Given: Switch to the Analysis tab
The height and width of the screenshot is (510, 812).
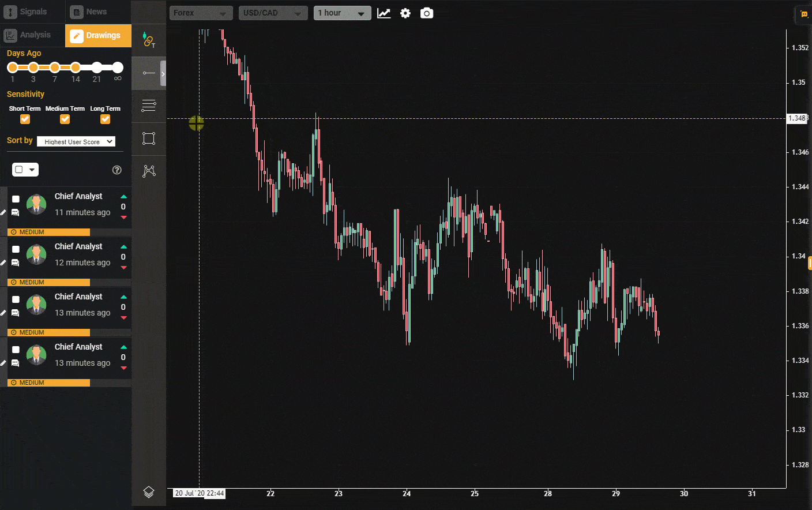Looking at the screenshot, I should tap(33, 35).
